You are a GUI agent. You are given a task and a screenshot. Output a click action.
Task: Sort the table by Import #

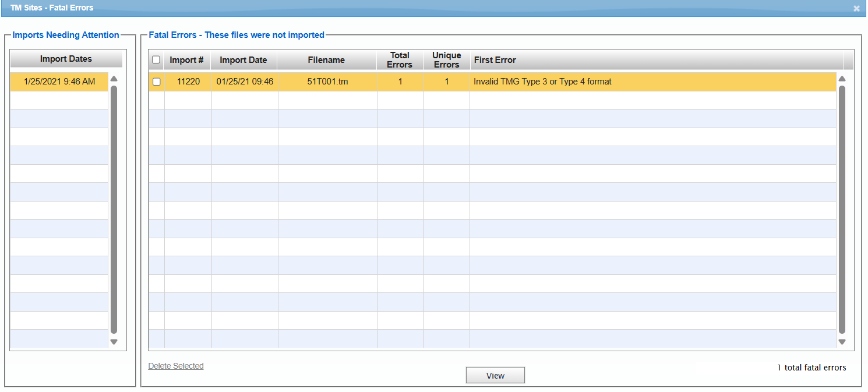pos(186,60)
